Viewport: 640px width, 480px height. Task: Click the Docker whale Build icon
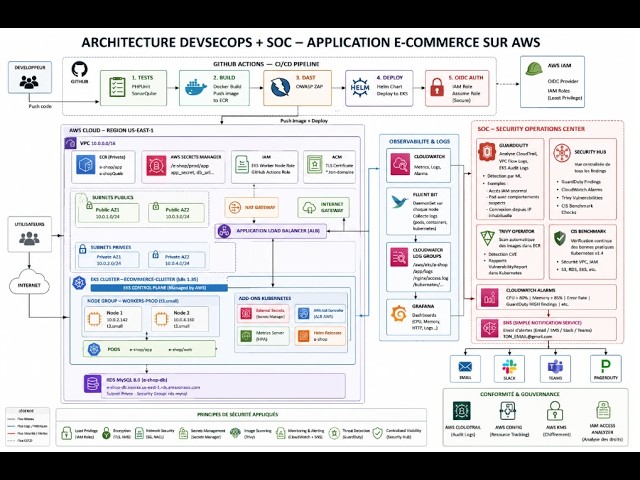coord(196,87)
